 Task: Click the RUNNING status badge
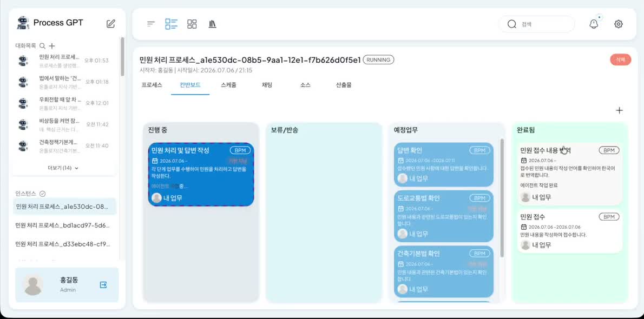378,60
